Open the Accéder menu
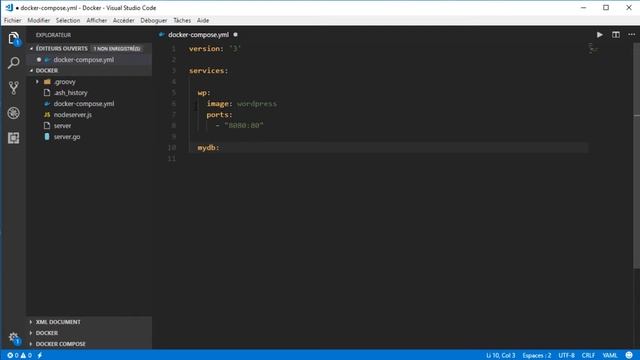The height and width of the screenshot is (360, 640). pyautogui.click(x=124, y=20)
